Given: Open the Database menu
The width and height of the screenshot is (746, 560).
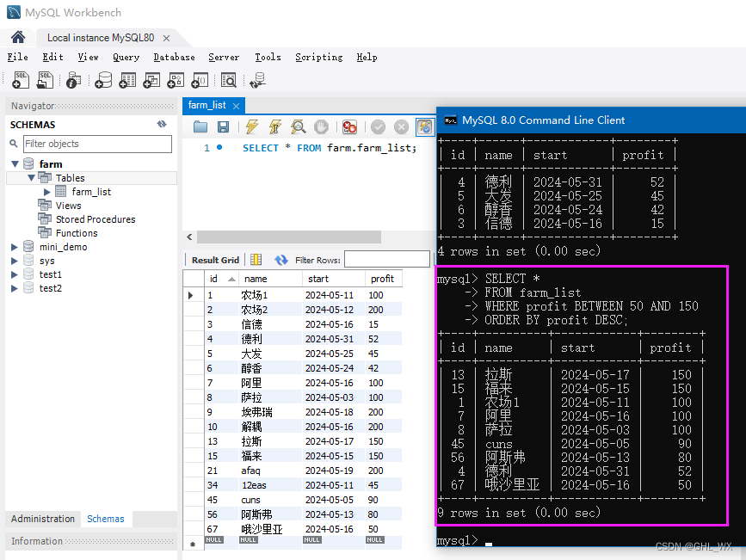Looking at the screenshot, I should [x=174, y=57].
